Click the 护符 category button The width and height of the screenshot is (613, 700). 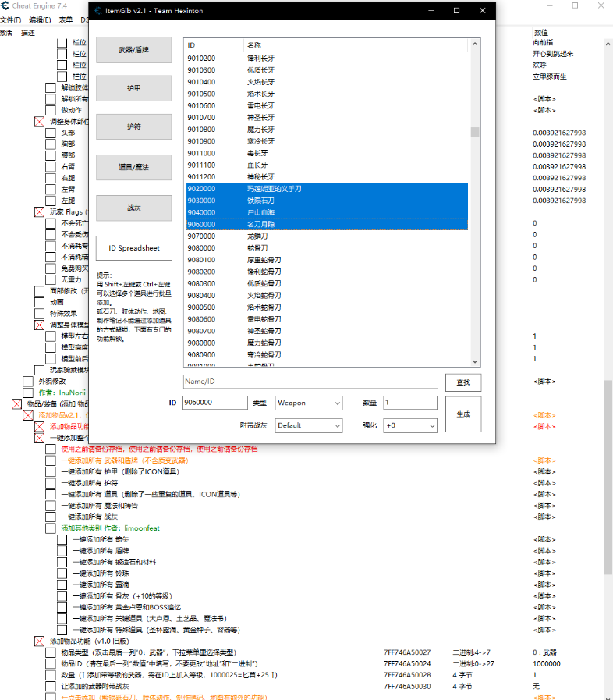coord(134,126)
